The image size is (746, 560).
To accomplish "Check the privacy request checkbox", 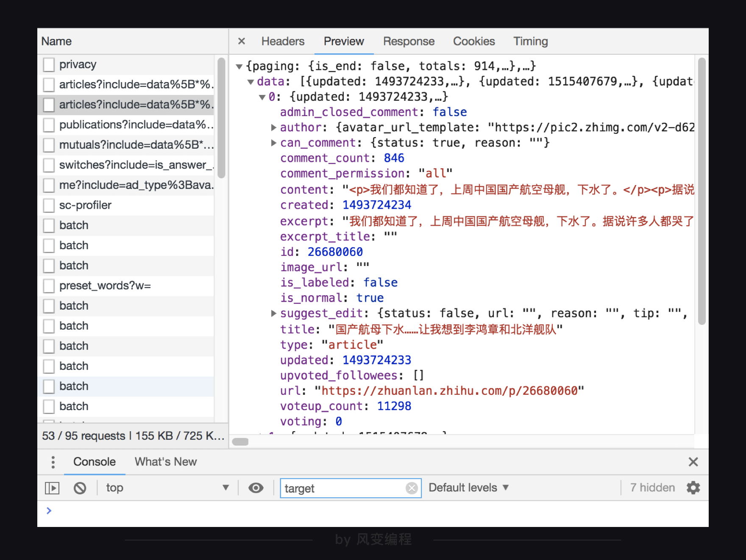I will point(49,64).
